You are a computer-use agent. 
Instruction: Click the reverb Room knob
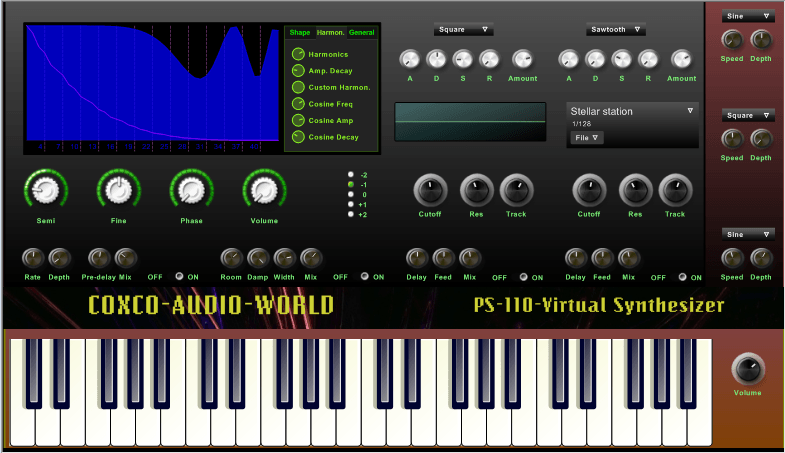[x=231, y=258]
